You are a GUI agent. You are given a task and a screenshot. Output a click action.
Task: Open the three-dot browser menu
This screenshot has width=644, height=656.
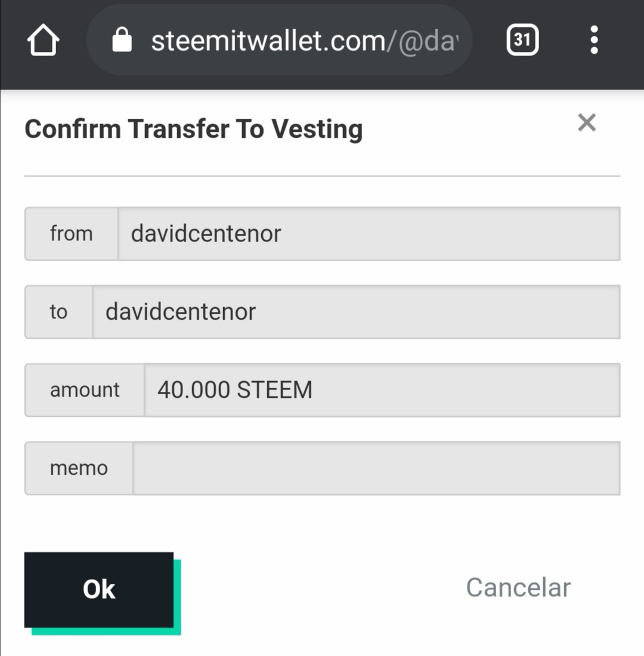pyautogui.click(x=594, y=40)
